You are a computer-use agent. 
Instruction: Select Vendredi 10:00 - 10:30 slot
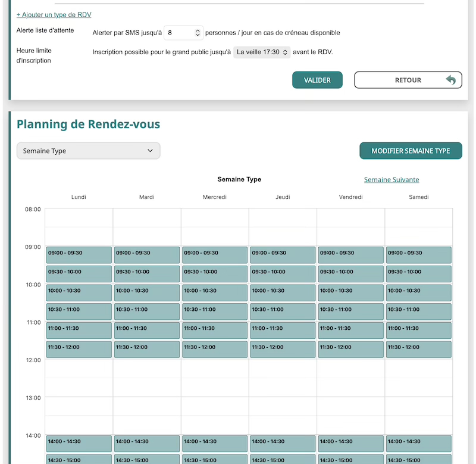pos(351,292)
